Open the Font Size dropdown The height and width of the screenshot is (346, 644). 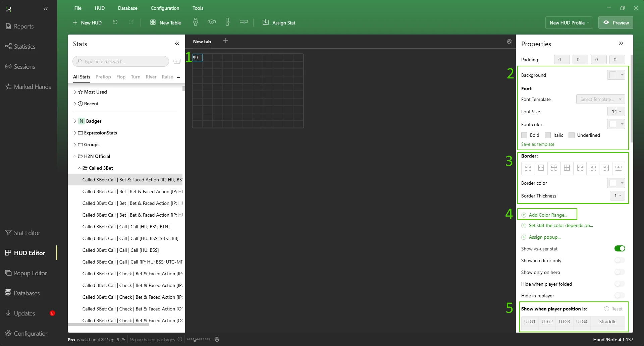click(616, 111)
